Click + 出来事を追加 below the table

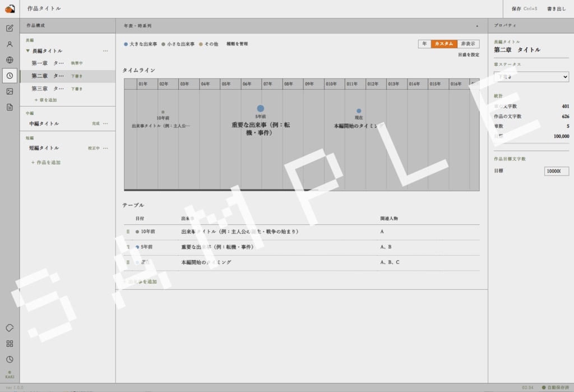point(140,282)
